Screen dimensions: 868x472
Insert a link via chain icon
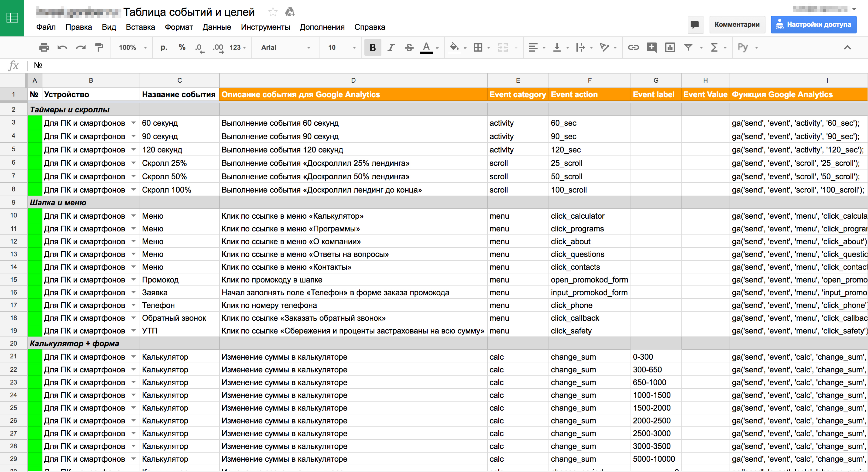point(633,47)
